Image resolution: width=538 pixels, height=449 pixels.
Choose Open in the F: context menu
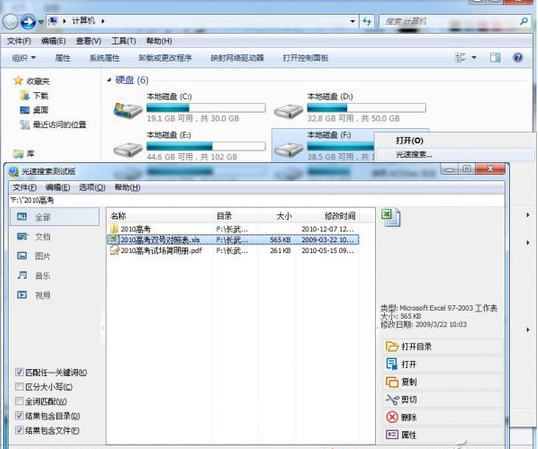click(x=409, y=141)
